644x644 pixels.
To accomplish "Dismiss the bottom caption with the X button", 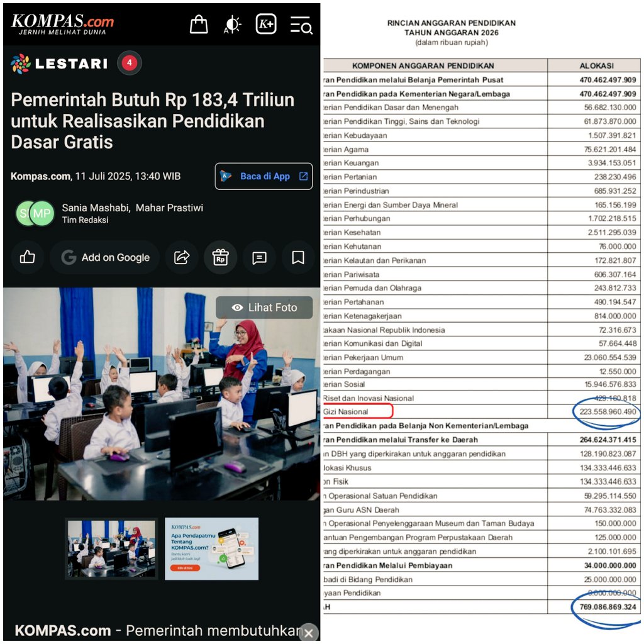I will [x=308, y=633].
